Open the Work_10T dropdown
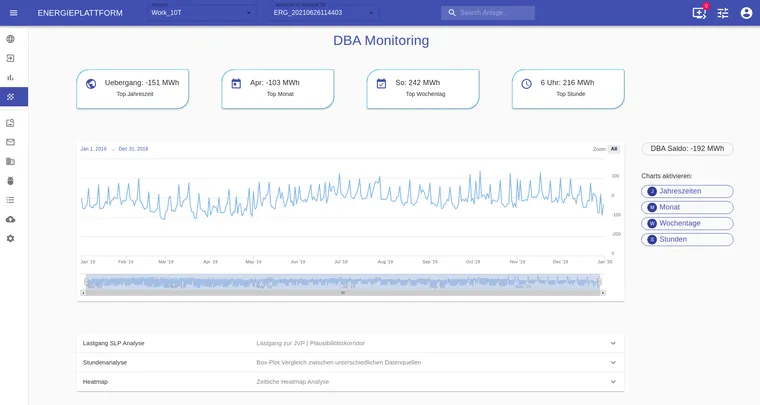This screenshot has width=760, height=405. 201,13
